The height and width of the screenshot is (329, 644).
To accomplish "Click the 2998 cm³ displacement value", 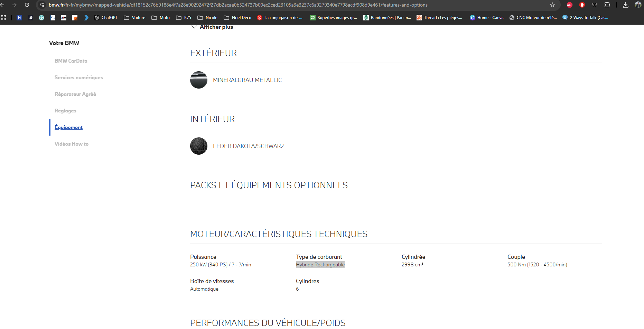I will 412,265.
